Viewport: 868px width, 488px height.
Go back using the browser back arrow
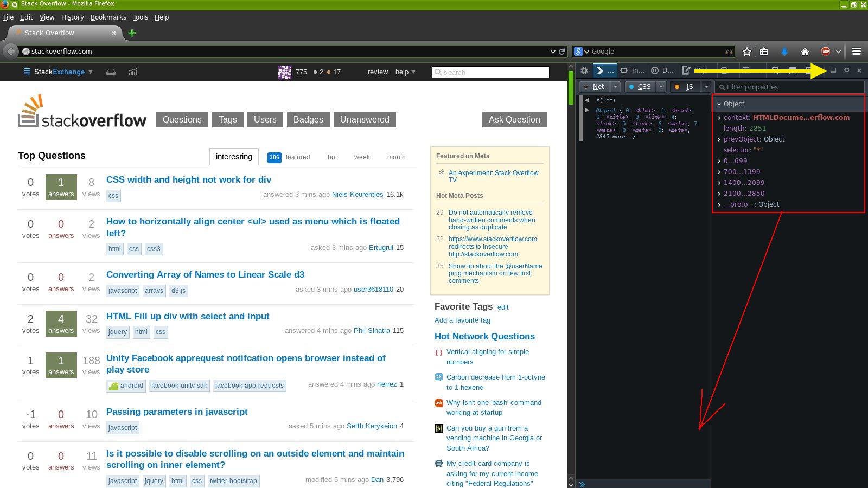click(11, 52)
